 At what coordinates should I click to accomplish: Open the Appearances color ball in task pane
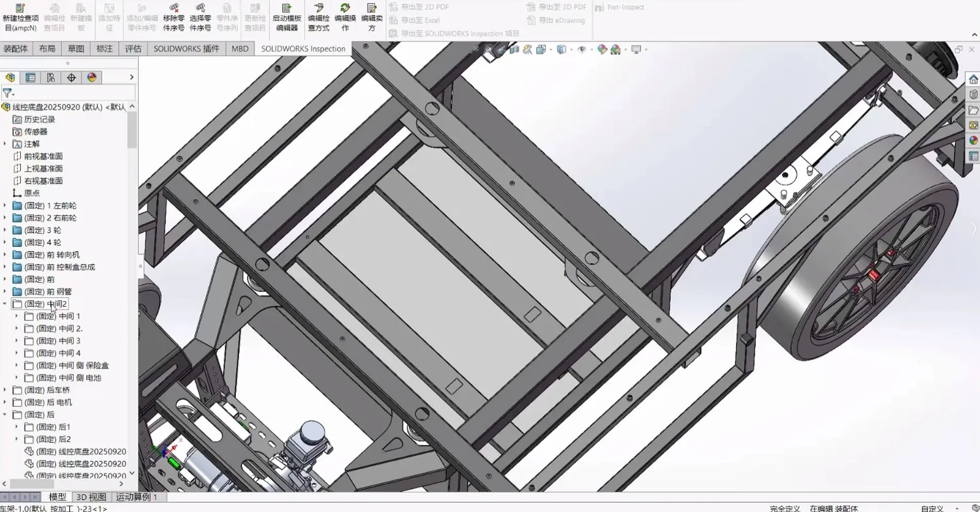(973, 140)
